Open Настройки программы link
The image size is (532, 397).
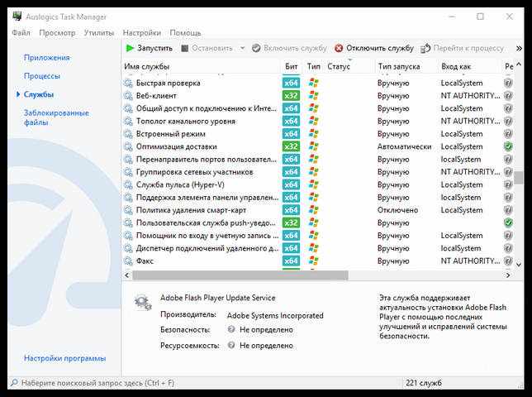(64, 358)
